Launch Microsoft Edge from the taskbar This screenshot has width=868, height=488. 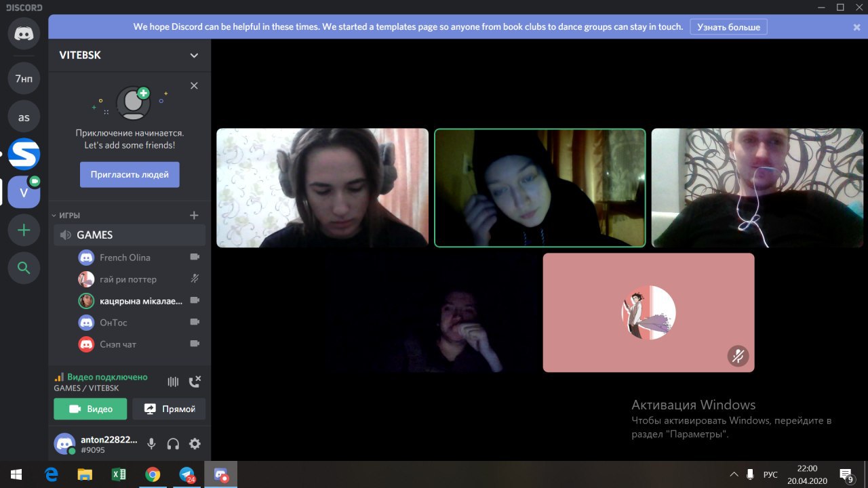tap(51, 474)
